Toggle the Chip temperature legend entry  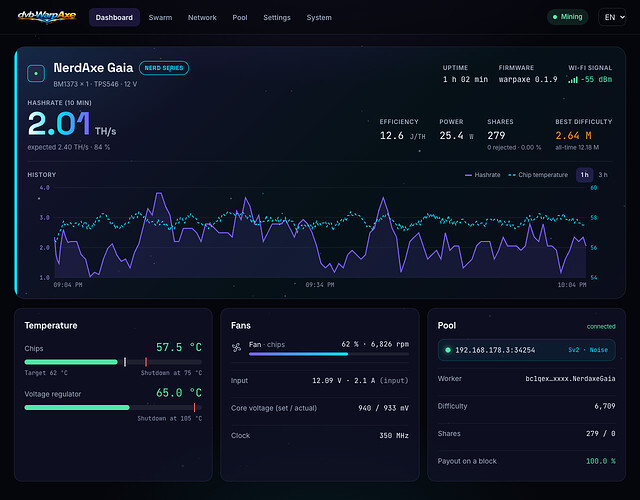[538, 175]
